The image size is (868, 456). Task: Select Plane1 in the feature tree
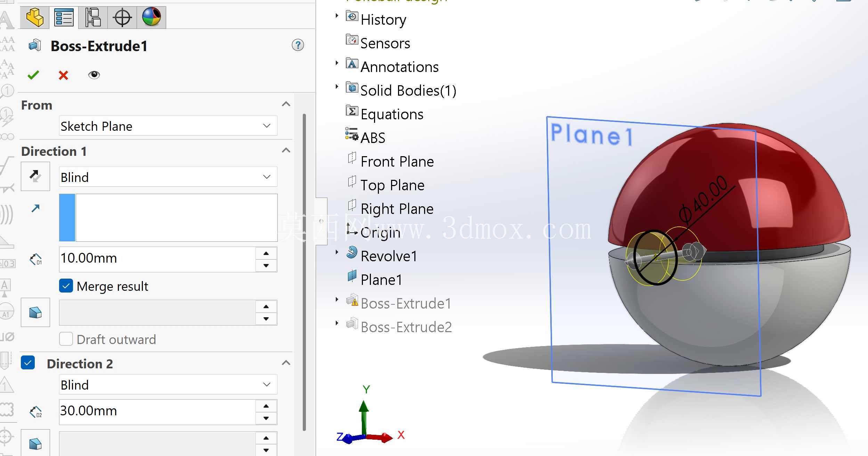point(381,280)
